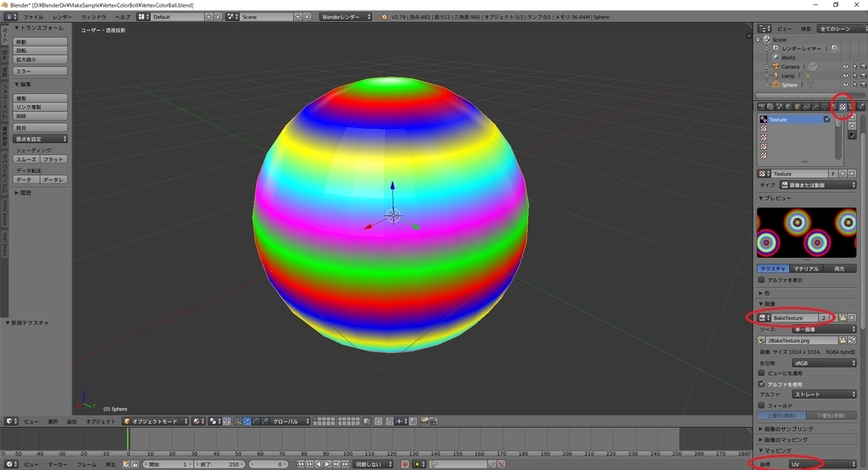The image size is (868, 470).
Task: Click the 終了 250 end frame field
Action: [220, 464]
